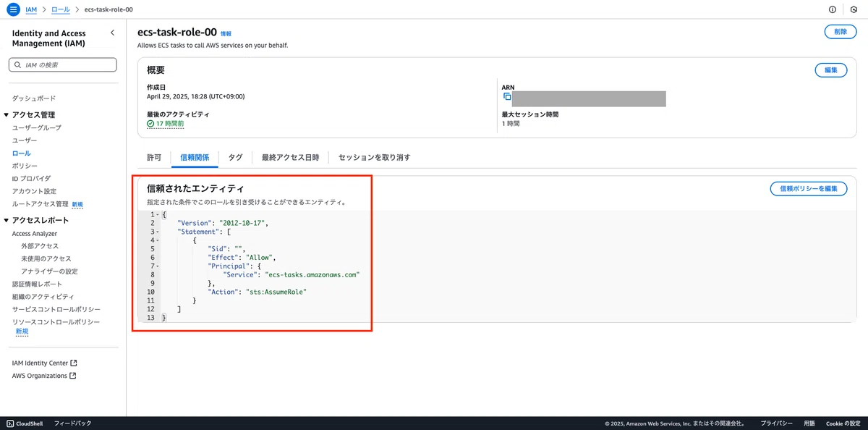Open the 情報 link beside role name
Viewport: 868px width, 430px height.
tap(226, 34)
